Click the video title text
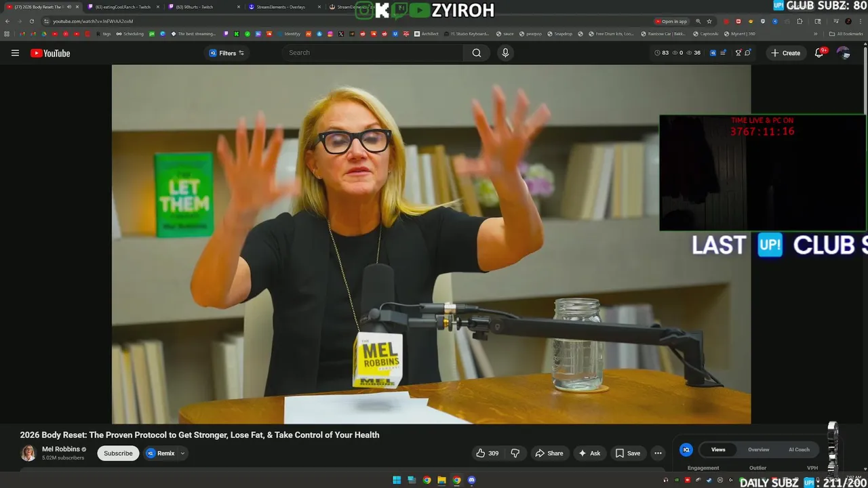 (199, 435)
